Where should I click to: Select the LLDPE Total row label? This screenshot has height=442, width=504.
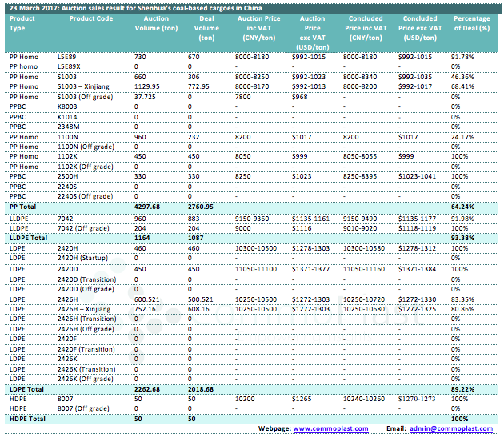(x=28, y=238)
